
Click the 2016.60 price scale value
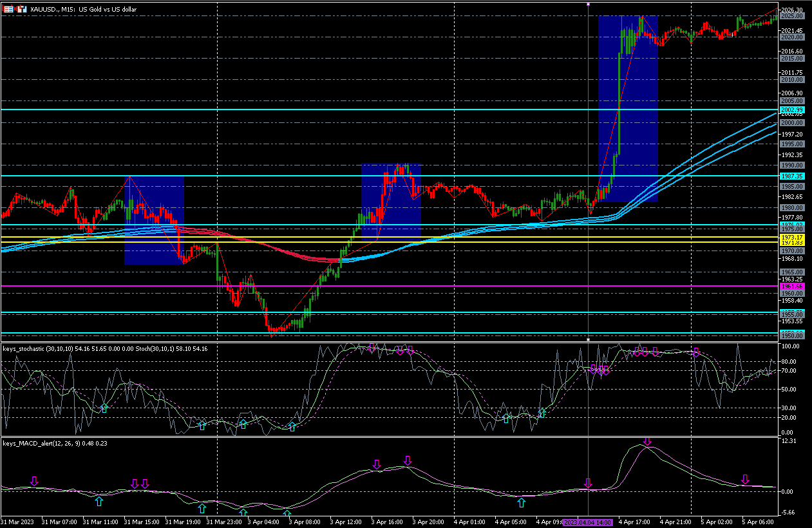[x=791, y=52]
